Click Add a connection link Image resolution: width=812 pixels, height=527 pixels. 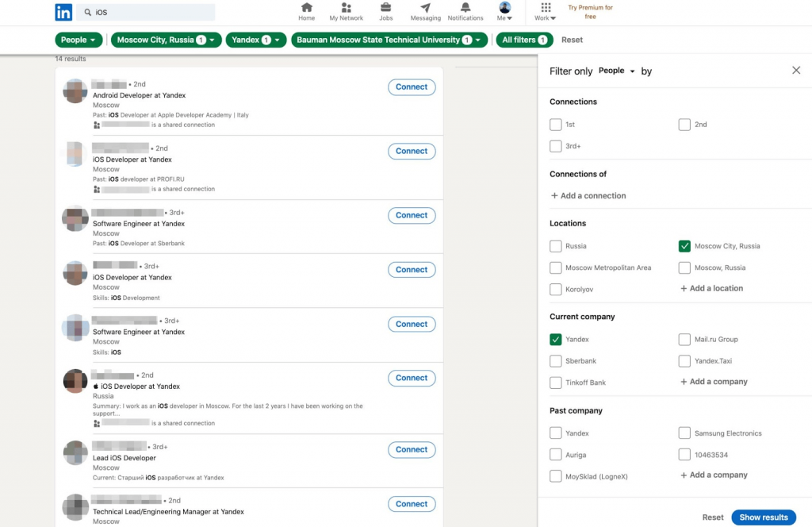tap(588, 196)
